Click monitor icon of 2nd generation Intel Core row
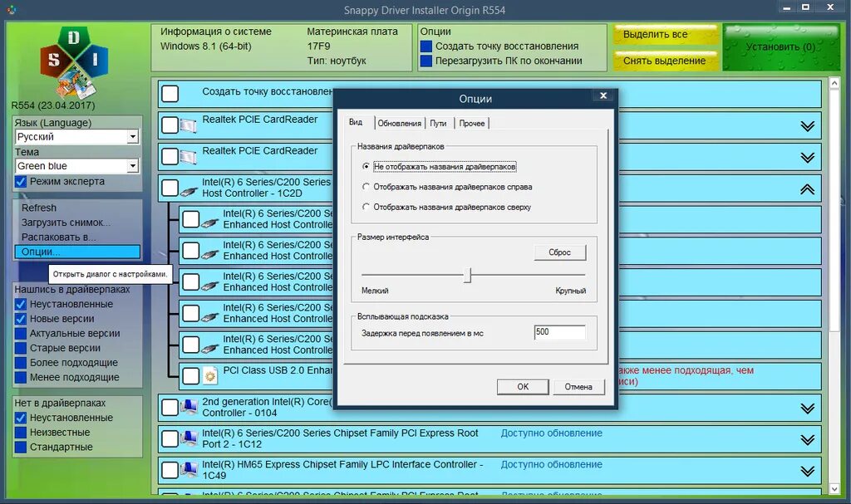 (x=189, y=407)
